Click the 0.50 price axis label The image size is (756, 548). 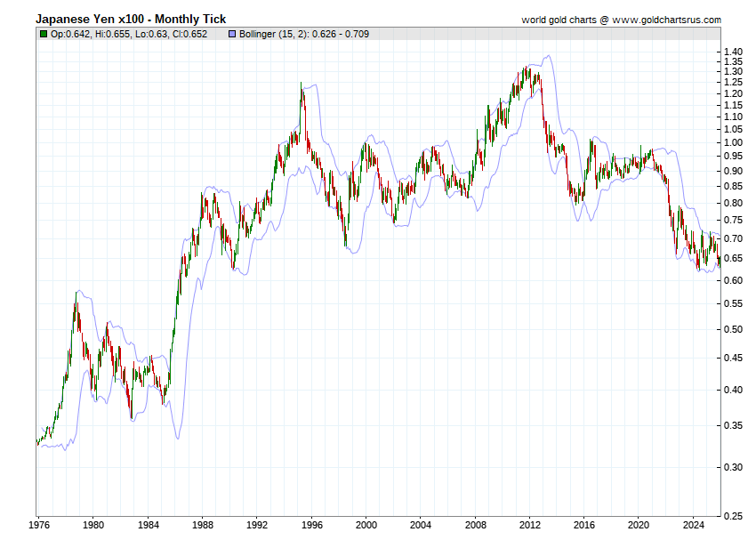point(733,329)
